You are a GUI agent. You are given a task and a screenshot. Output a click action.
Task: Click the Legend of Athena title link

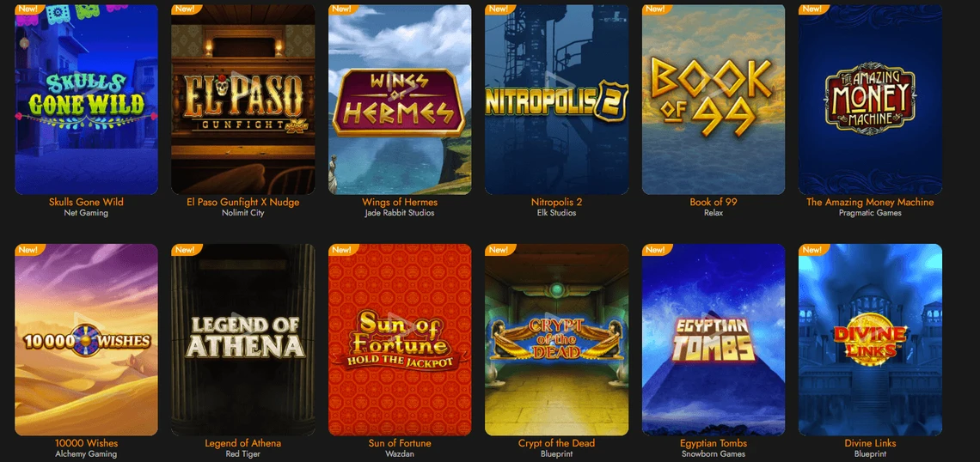[243, 443]
